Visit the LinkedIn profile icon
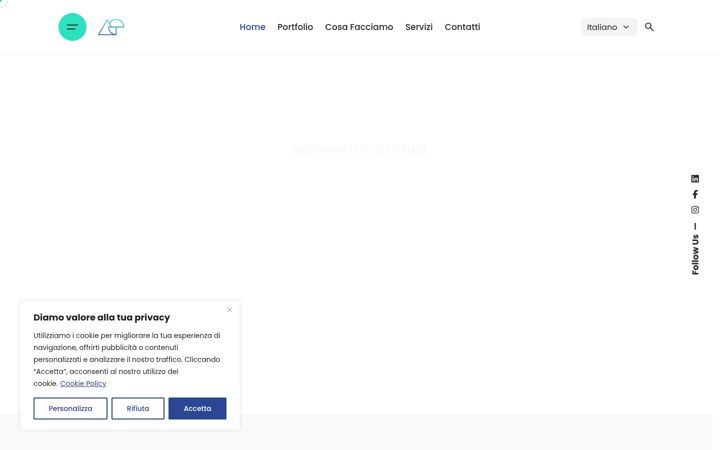Screen dimensions: 720x450 point(695,179)
